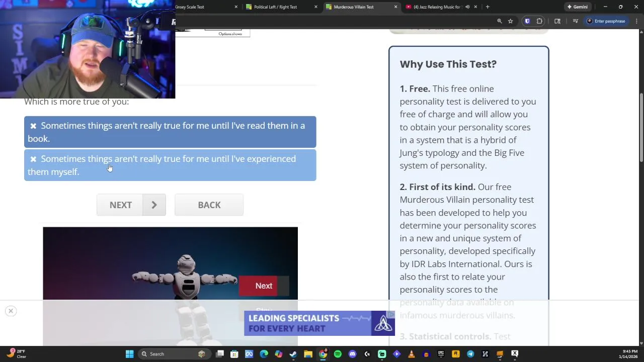The image size is (644, 362).
Task: Click the ad info icon on heart banner
Action: point(391,314)
